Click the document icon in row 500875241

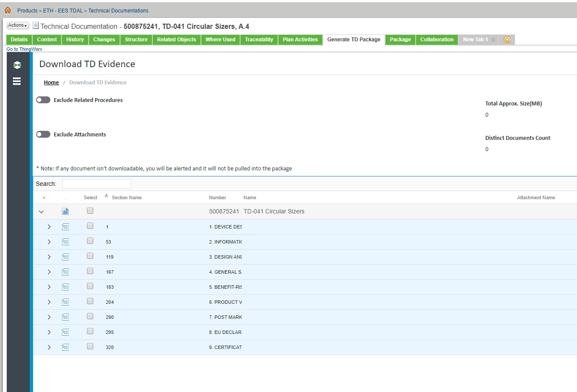[65, 211]
